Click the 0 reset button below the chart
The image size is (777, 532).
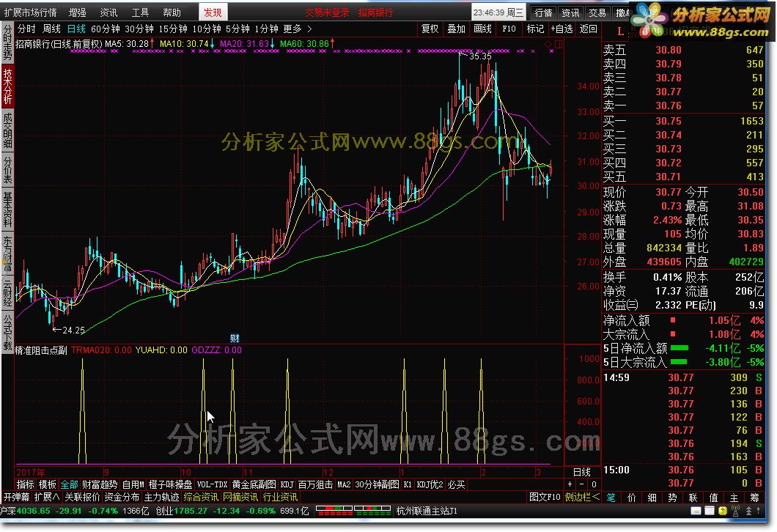[x=594, y=484]
